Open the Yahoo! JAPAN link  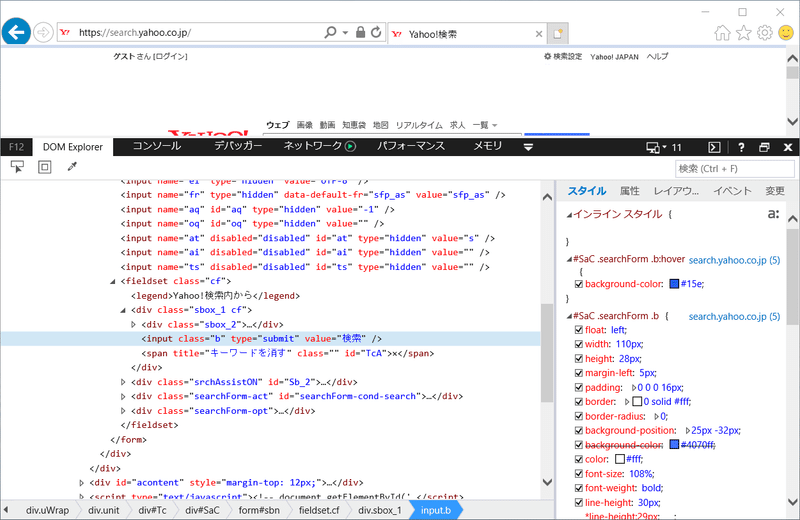pos(614,57)
